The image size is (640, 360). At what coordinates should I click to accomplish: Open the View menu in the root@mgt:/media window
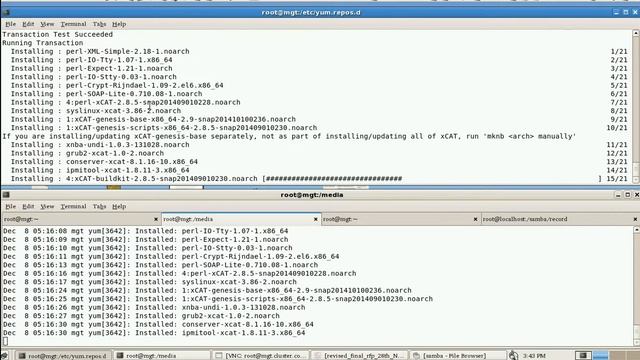click(x=47, y=207)
